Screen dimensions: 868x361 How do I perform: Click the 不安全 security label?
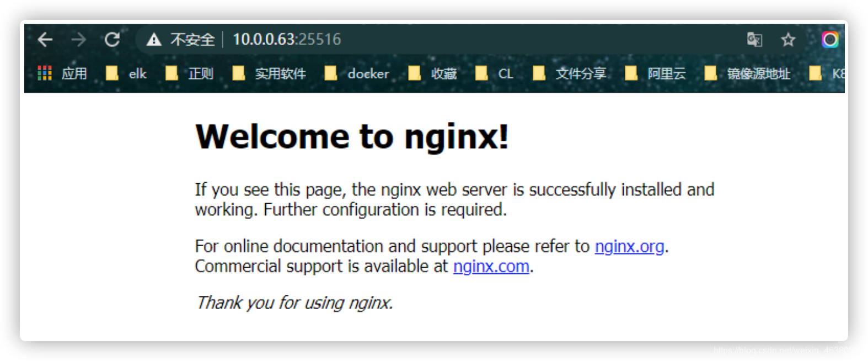coord(192,40)
